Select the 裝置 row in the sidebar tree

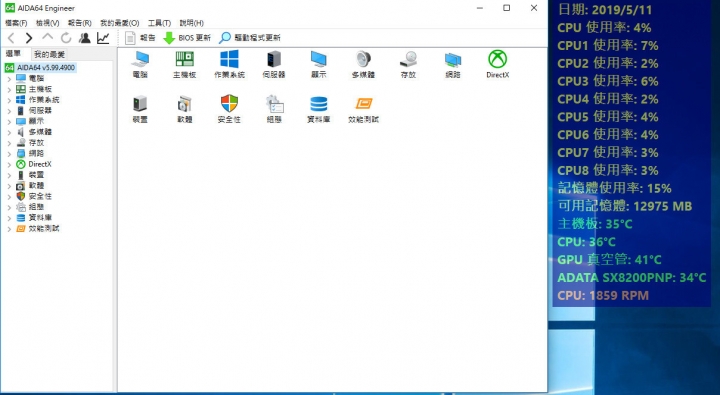30,175
